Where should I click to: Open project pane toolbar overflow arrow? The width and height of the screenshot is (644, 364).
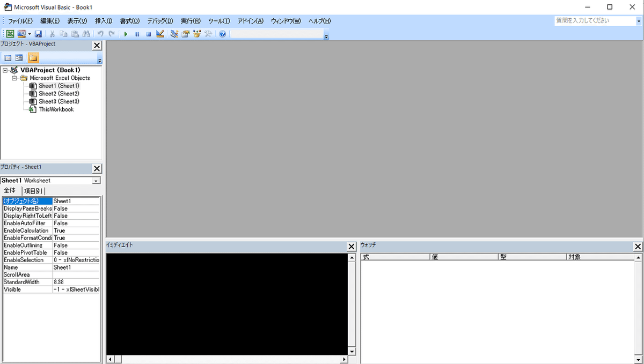[x=99, y=61]
